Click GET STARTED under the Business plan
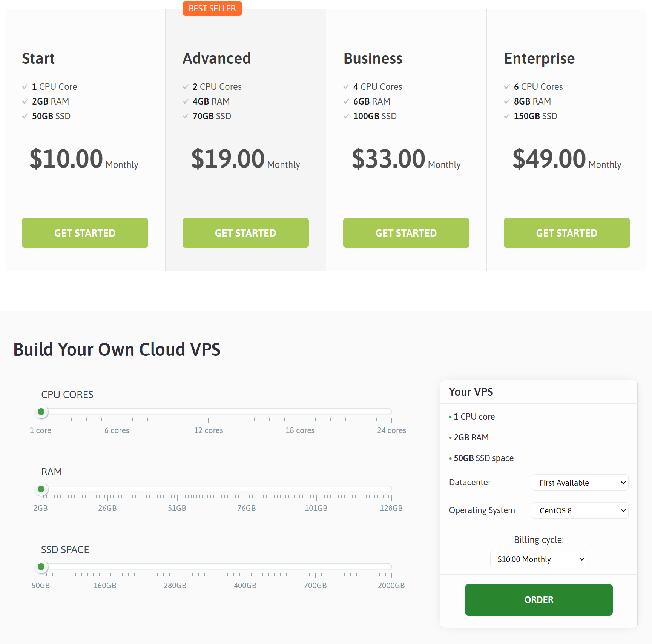The width and height of the screenshot is (652, 644). (x=406, y=233)
